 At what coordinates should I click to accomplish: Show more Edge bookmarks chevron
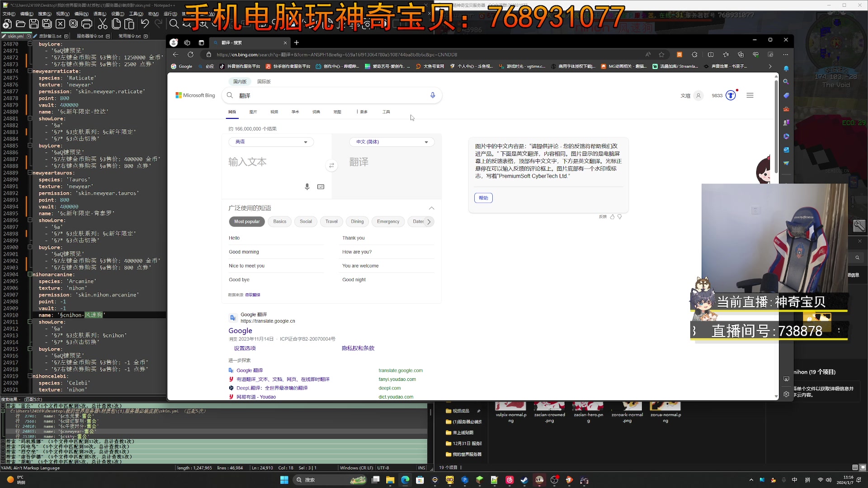[x=770, y=66]
